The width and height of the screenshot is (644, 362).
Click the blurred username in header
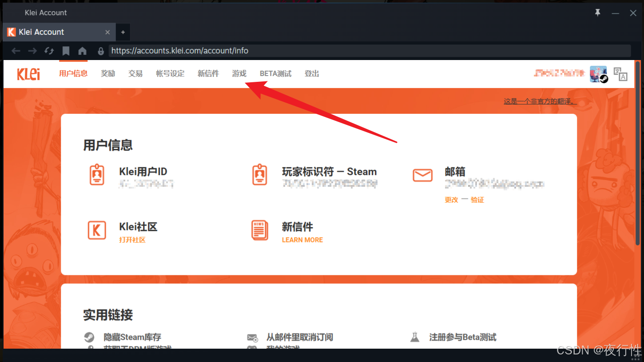(x=559, y=74)
